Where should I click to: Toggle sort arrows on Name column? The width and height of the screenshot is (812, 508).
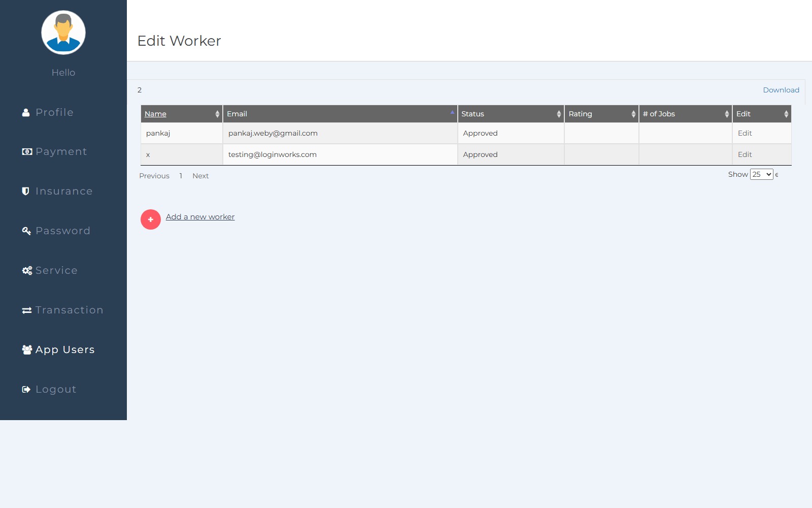pos(217,114)
